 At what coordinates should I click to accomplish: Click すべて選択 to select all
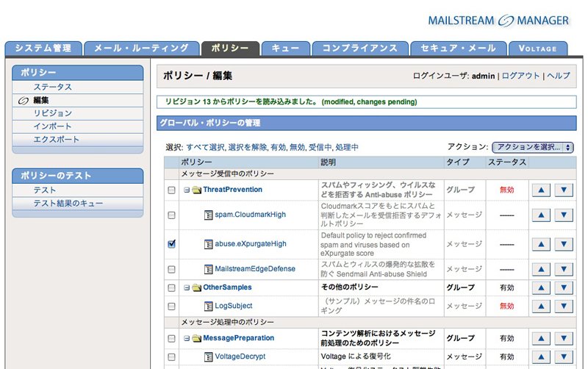tap(205, 147)
